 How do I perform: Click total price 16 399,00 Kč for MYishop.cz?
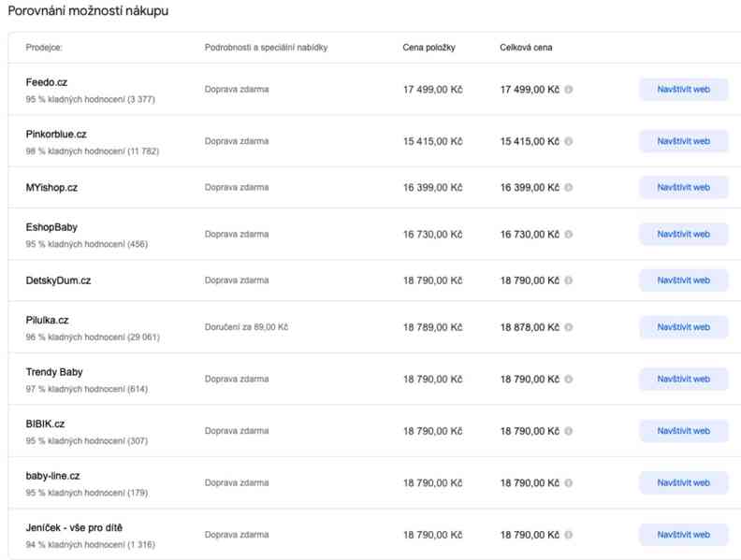pyautogui.click(x=530, y=188)
